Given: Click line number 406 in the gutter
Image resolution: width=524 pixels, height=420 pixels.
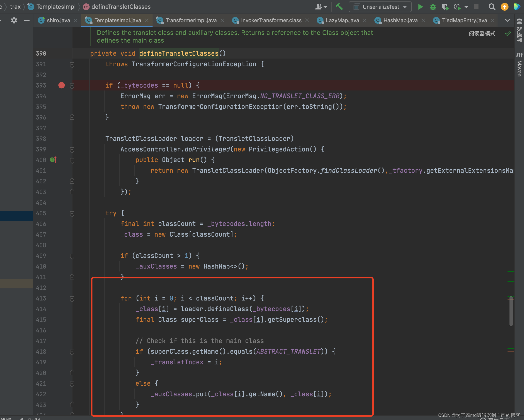Looking at the screenshot, I should coord(41,224).
